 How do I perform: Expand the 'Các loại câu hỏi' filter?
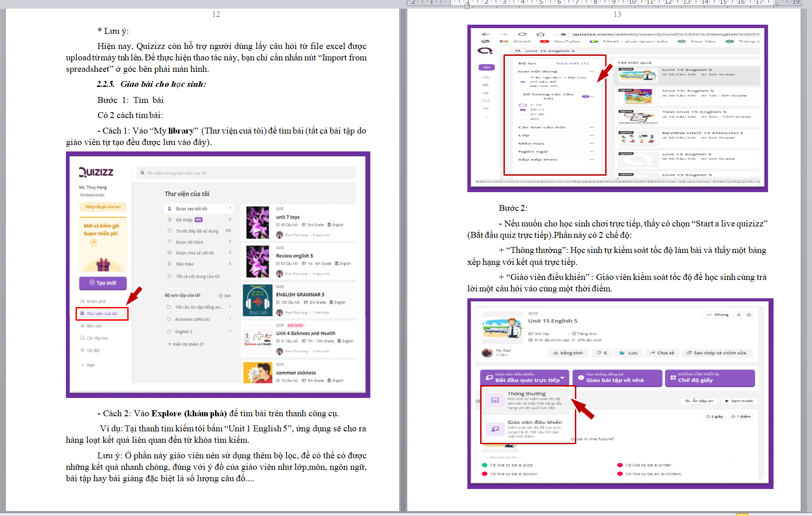(591, 127)
